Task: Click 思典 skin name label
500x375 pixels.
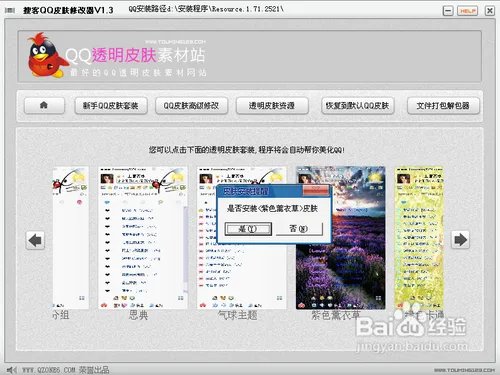Action: pyautogui.click(x=138, y=315)
